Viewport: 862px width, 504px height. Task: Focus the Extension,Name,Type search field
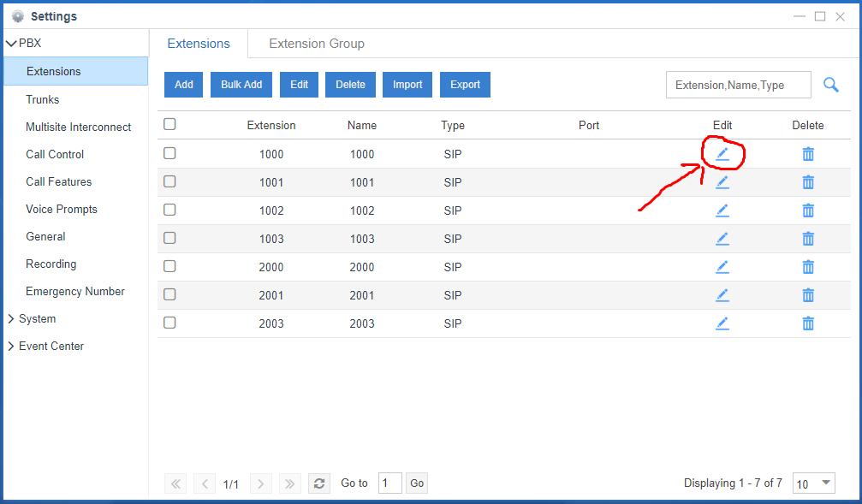739,85
